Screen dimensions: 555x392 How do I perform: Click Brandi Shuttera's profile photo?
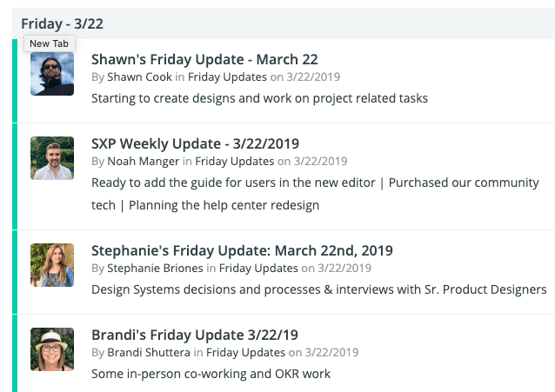52,349
